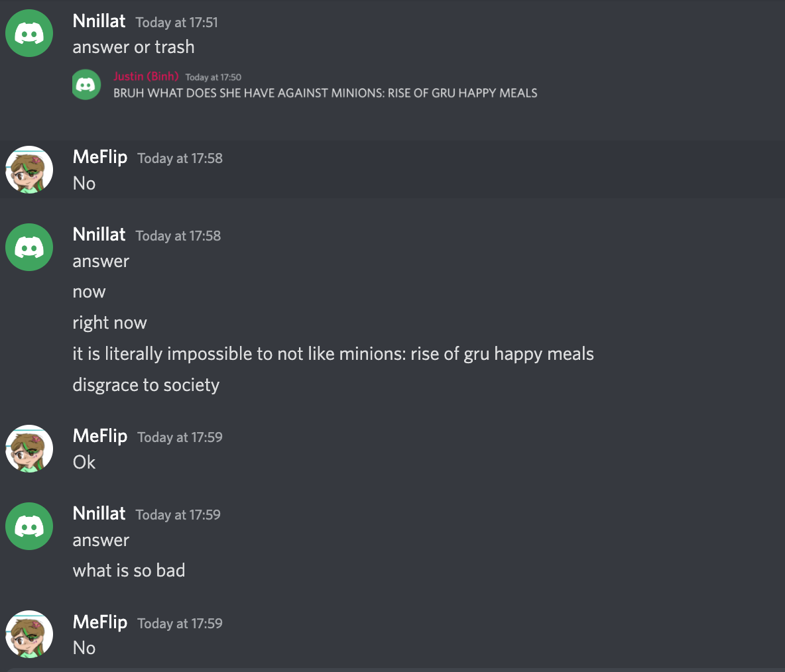Click the "answer or trash" message
The height and width of the screenshot is (672, 785).
[x=133, y=47]
